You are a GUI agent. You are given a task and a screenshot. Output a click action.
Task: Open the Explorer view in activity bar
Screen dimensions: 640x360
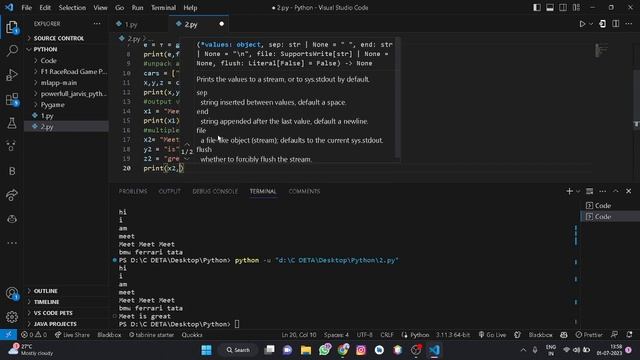click(x=12, y=28)
